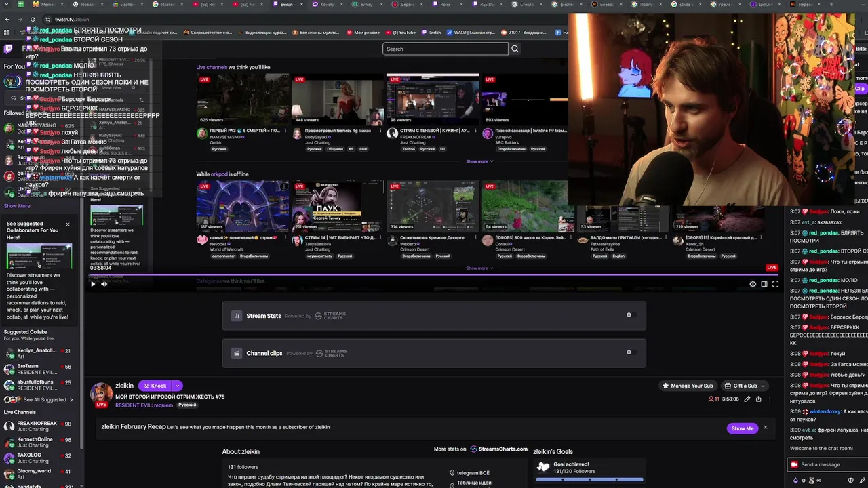Open the Мои резюме bookmark
The height and width of the screenshot is (488, 868).
click(363, 32)
